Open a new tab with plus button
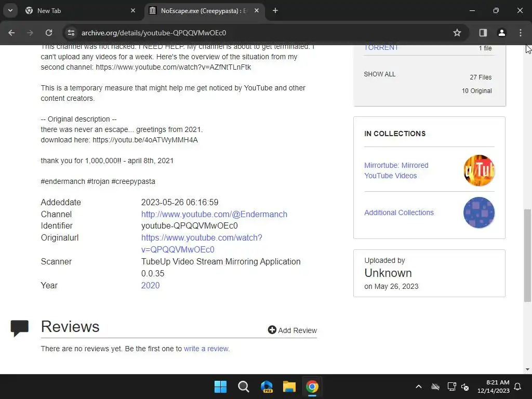532x399 pixels. 275,10
